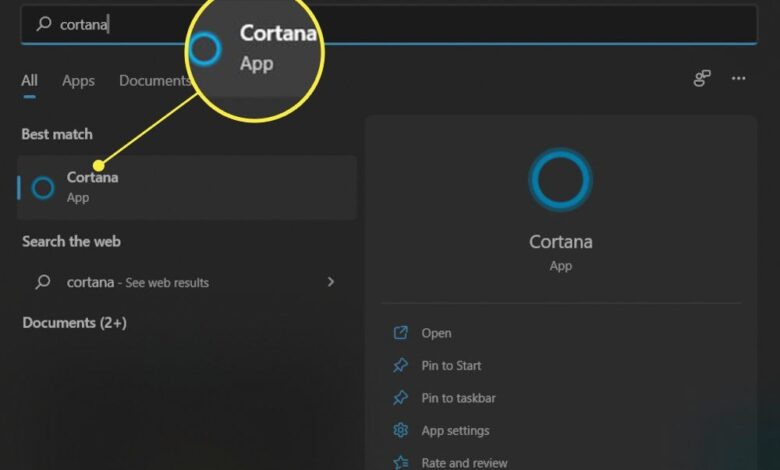
Task: Expand web results chevron arrow
Action: [331, 282]
